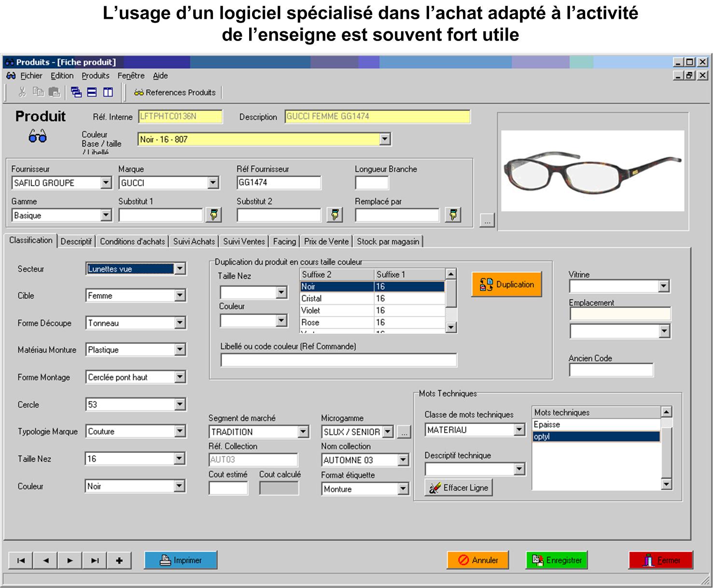Switch to the Suivi Ventes tab

244,242
